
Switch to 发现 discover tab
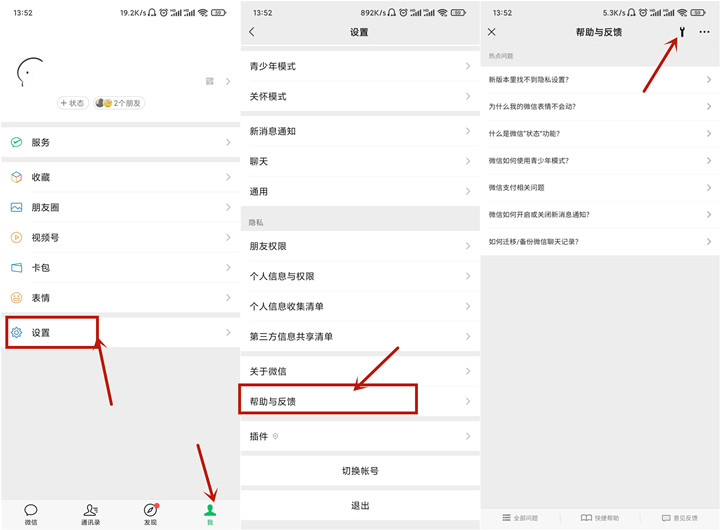(x=151, y=514)
